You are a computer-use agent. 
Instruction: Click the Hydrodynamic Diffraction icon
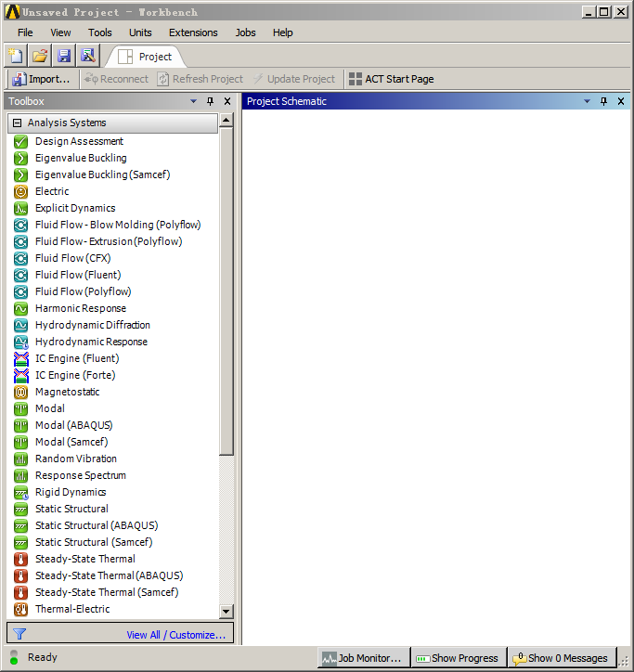(x=20, y=325)
